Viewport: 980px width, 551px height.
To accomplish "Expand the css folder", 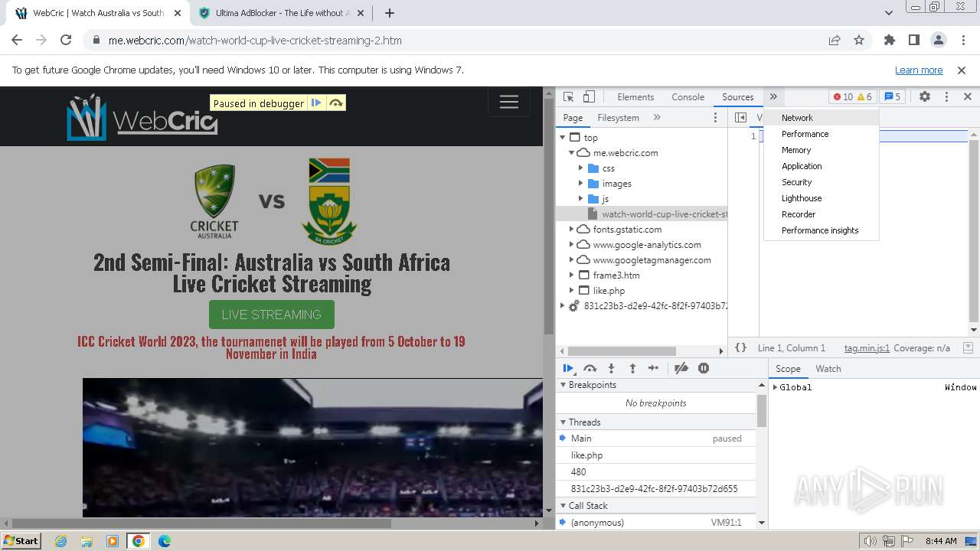I will [581, 168].
